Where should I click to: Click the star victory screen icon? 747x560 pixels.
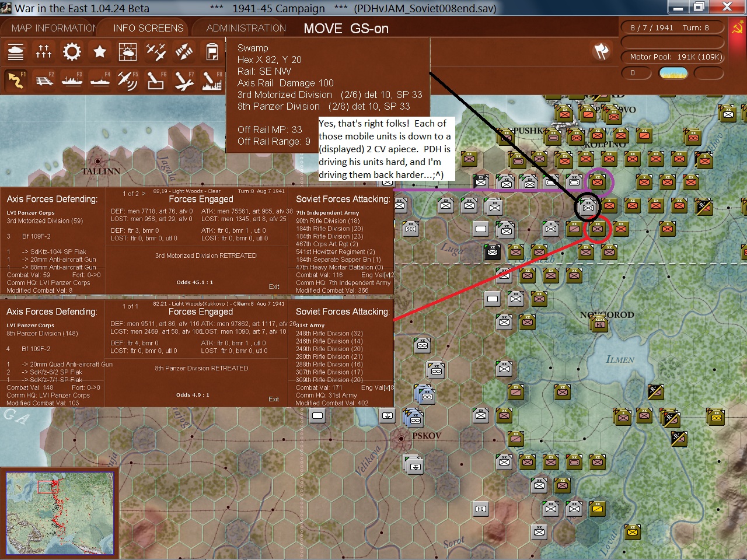[100, 52]
